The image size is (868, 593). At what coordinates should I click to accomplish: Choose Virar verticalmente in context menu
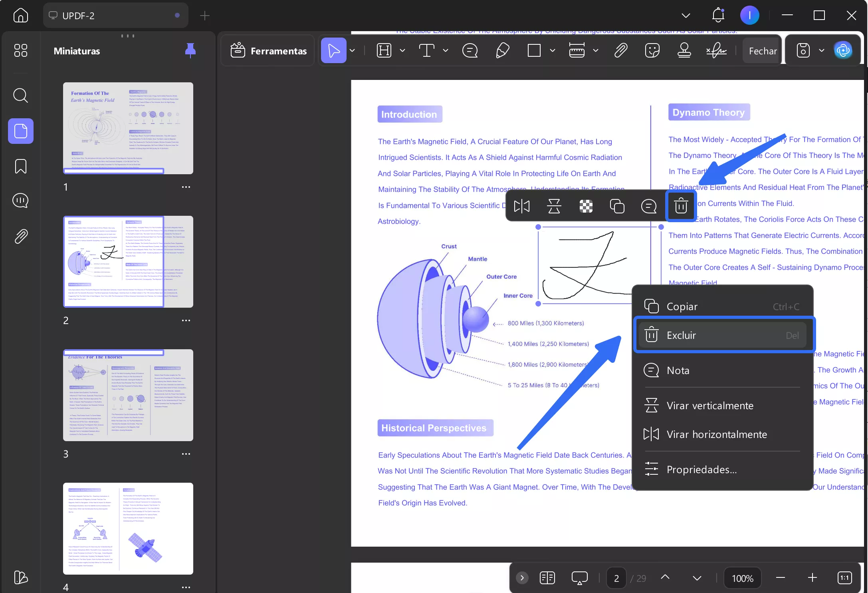[723, 406]
